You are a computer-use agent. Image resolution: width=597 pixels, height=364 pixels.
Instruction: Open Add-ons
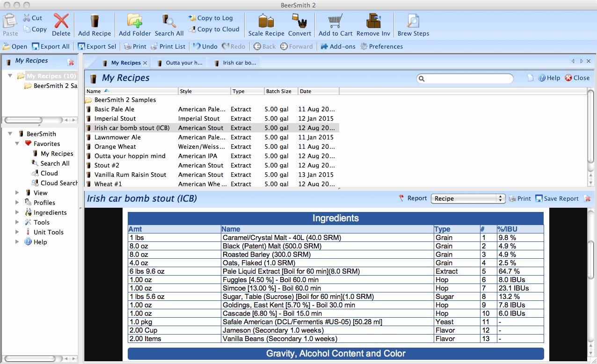click(338, 46)
